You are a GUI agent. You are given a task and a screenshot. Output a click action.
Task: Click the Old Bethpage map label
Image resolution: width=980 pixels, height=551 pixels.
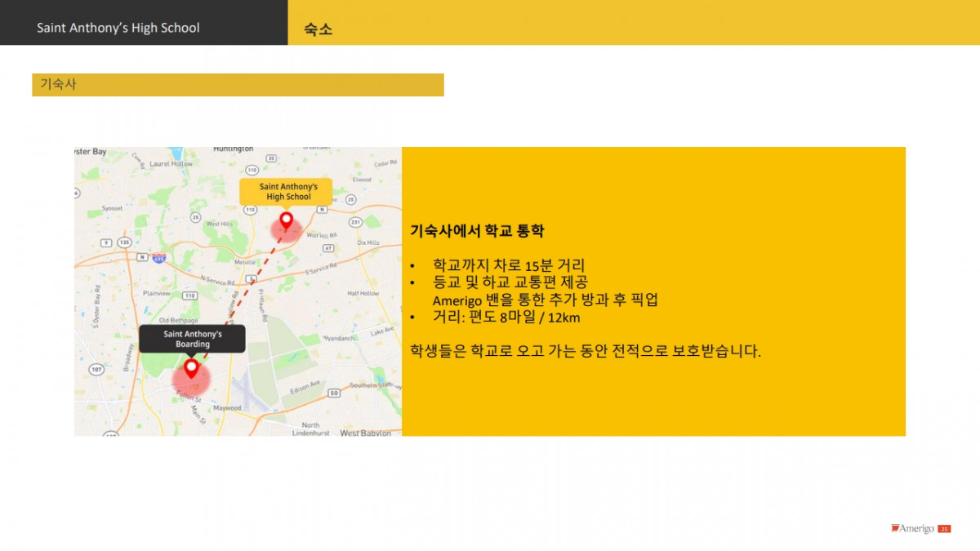tap(179, 321)
